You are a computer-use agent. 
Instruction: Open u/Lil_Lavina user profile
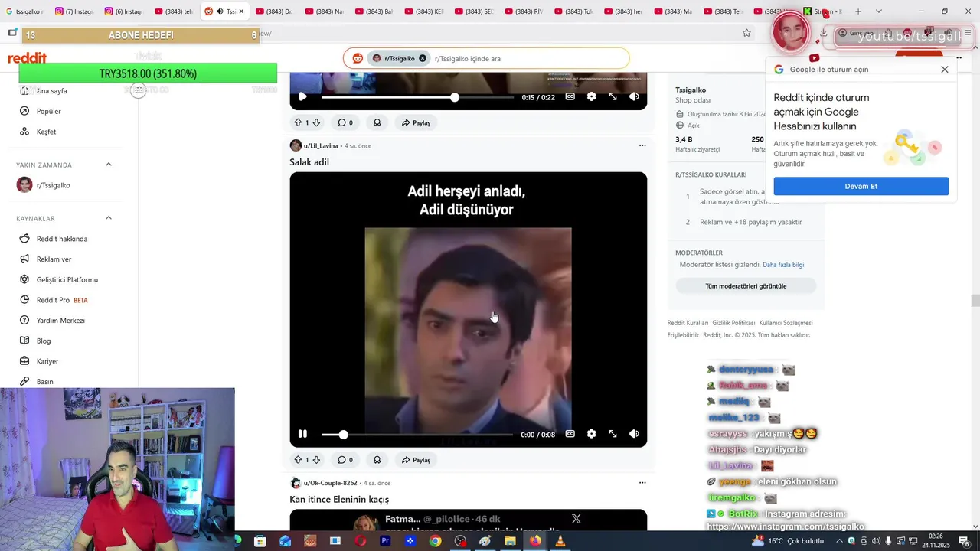(321, 145)
